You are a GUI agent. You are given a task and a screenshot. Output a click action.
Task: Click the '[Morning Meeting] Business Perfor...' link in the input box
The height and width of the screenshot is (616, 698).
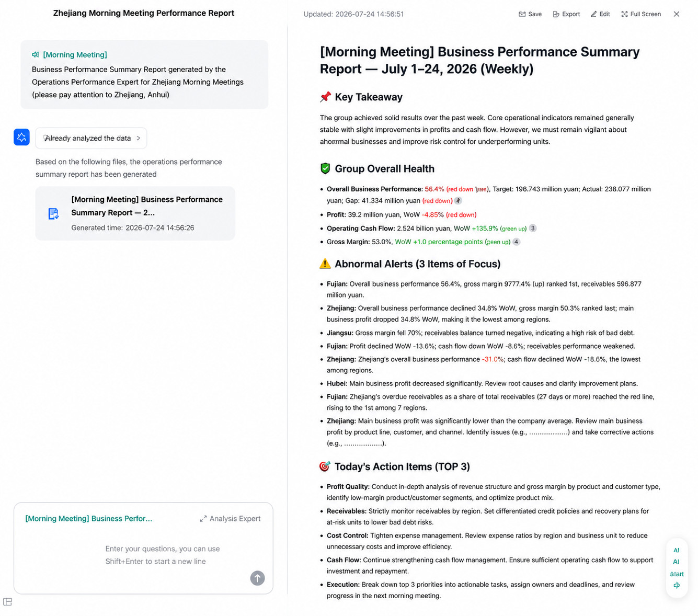pyautogui.click(x=89, y=519)
